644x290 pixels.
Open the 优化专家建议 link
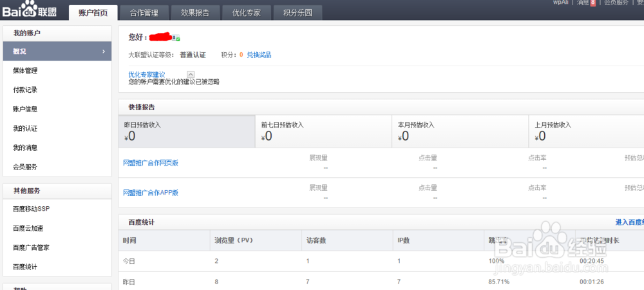(147, 74)
